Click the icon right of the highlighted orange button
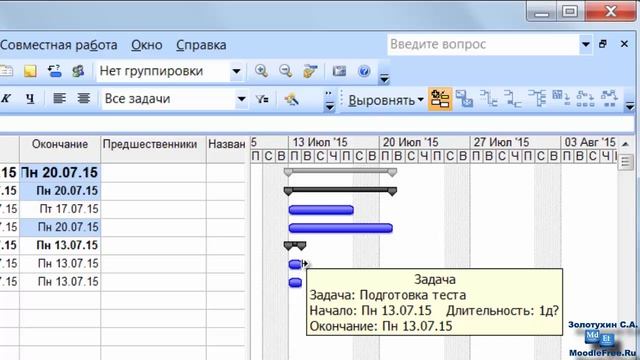This screenshot has height=360, width=640. click(x=464, y=99)
